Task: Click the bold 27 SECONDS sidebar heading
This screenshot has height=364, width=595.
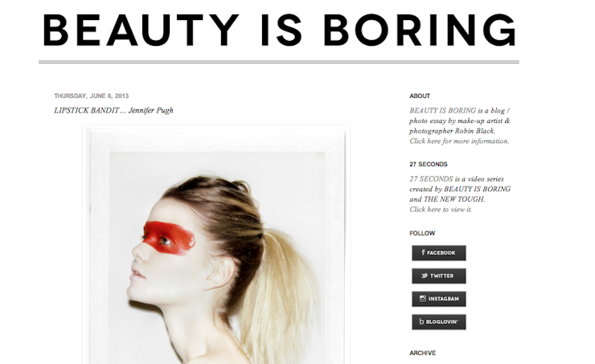Action: [429, 164]
